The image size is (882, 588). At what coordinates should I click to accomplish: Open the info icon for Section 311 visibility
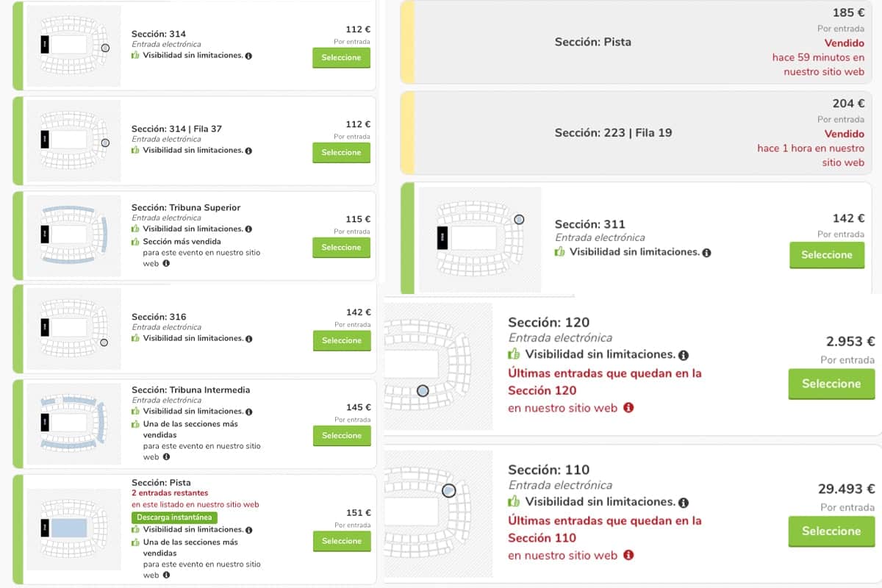coord(706,252)
